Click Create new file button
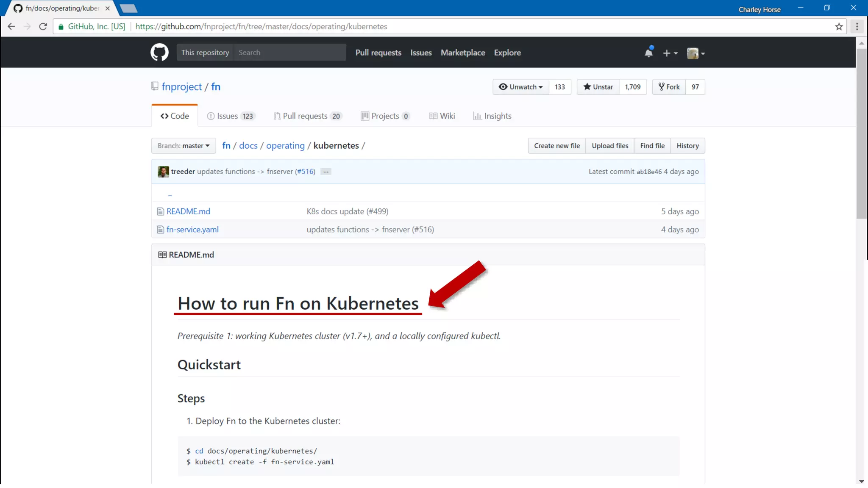 (x=556, y=146)
